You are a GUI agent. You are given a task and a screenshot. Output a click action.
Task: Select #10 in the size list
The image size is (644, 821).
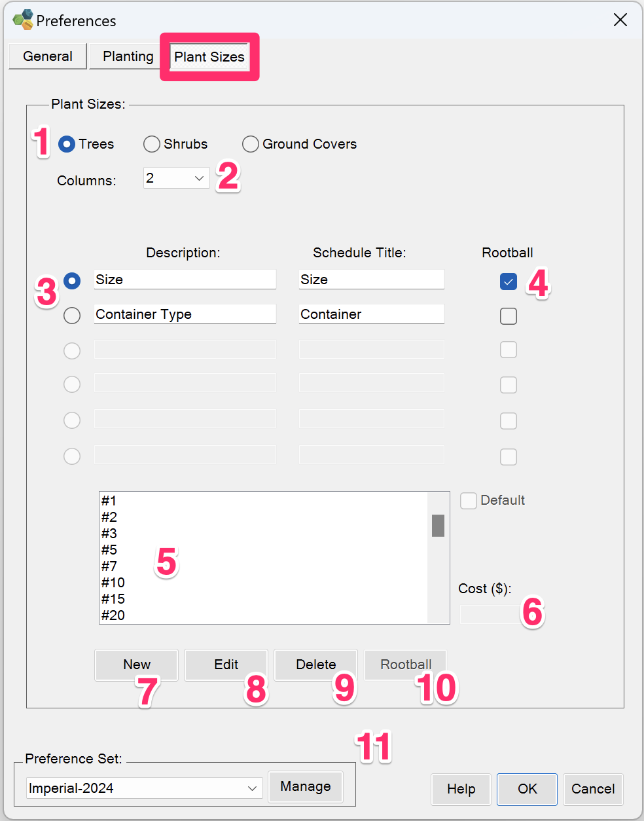tap(113, 583)
